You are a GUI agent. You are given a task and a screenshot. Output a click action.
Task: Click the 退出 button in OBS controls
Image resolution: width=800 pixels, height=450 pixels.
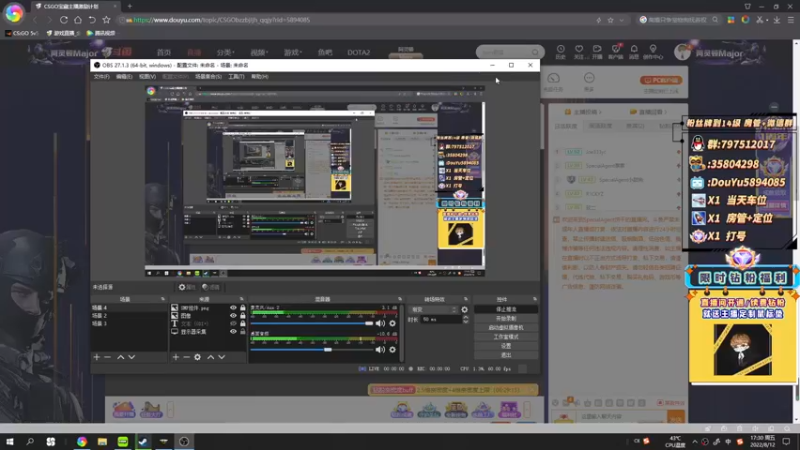pos(506,355)
